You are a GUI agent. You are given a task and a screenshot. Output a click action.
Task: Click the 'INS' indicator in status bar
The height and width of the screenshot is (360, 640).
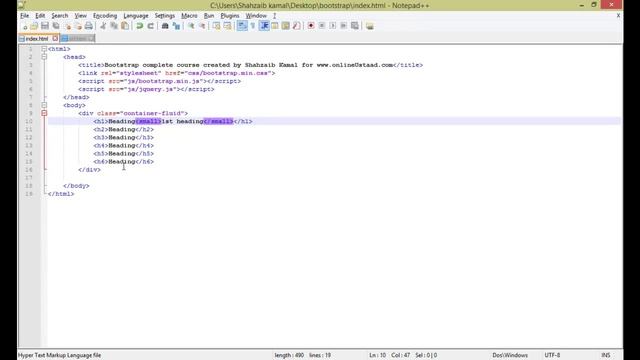(606, 355)
